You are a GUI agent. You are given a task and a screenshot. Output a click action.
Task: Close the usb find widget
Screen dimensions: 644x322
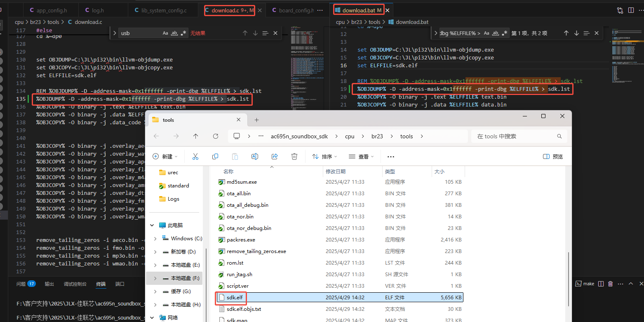click(275, 33)
